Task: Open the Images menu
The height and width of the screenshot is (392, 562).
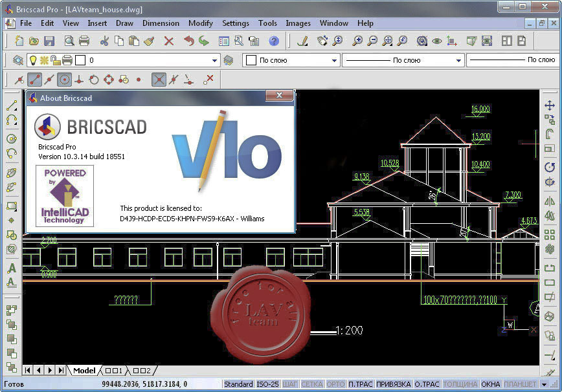Action: point(298,23)
